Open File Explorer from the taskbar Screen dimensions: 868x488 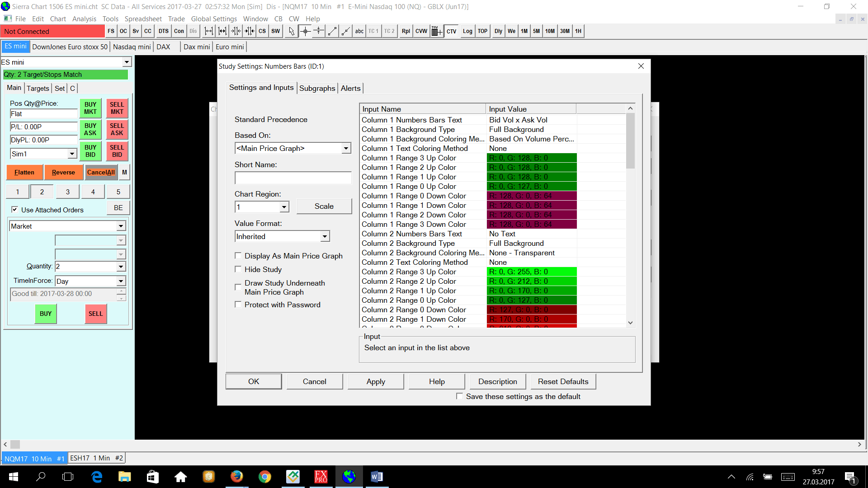(x=124, y=477)
